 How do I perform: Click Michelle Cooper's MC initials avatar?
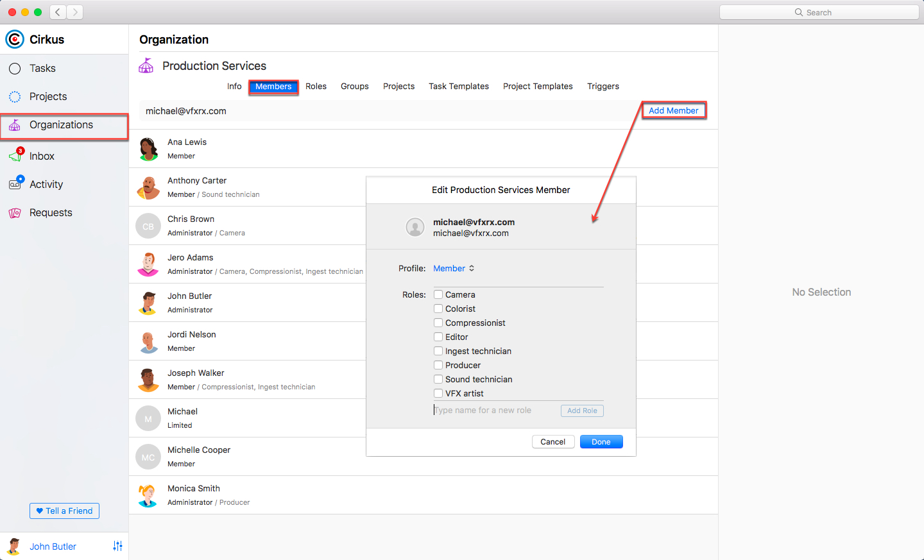coord(148,457)
